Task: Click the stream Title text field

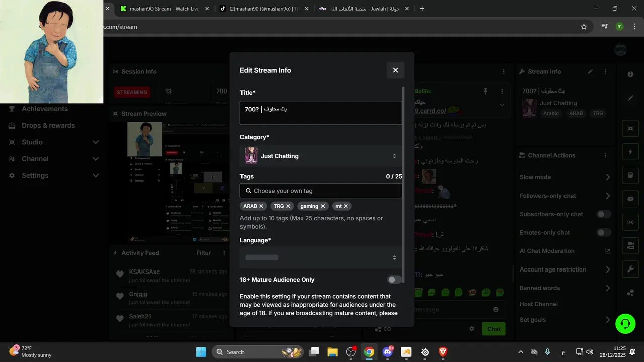Action: (321, 113)
